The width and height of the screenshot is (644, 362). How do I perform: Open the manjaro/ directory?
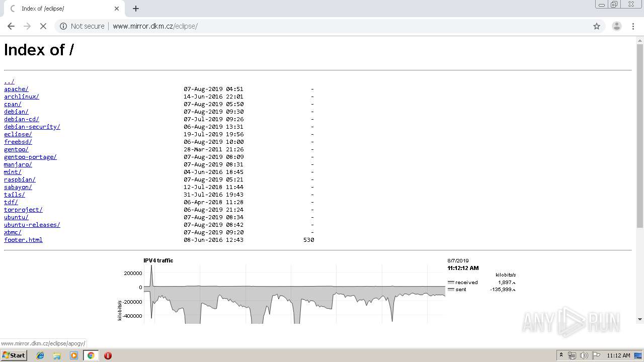coord(18,164)
